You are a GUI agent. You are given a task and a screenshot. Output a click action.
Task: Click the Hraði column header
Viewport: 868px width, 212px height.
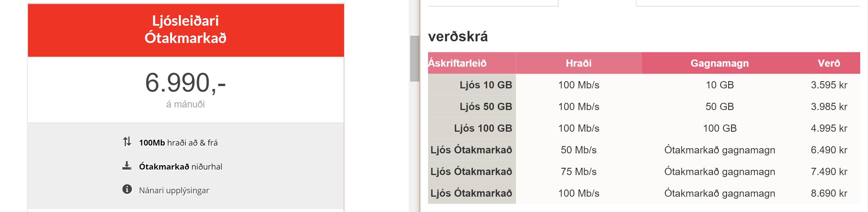tap(578, 63)
